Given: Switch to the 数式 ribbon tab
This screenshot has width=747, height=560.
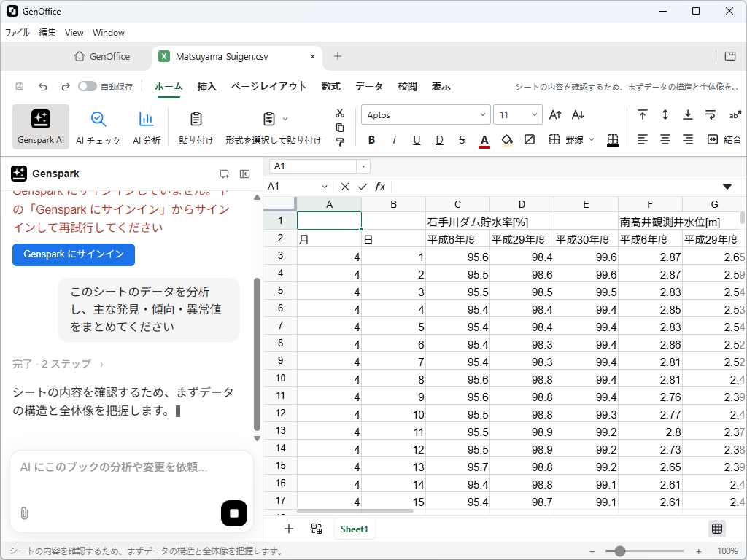Looking at the screenshot, I should (330, 86).
